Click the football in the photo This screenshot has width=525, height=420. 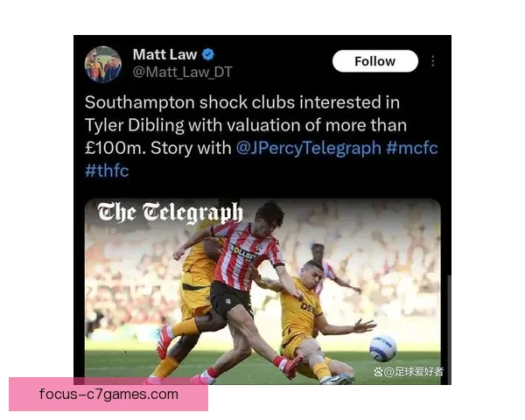click(x=382, y=348)
